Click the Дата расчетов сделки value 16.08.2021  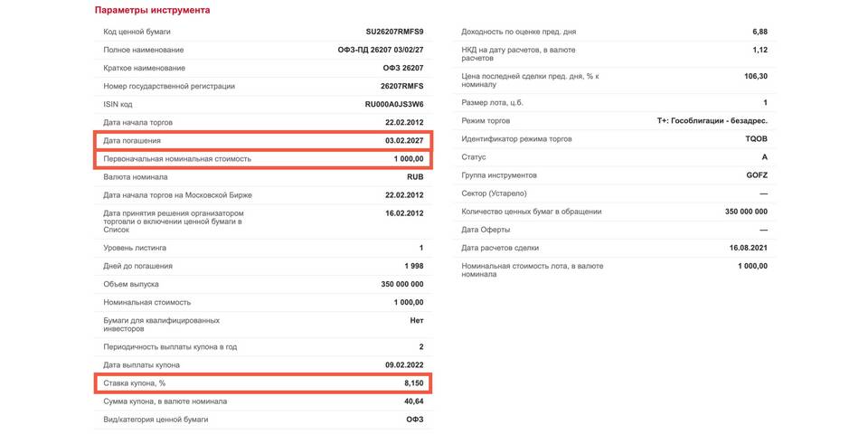pos(749,248)
